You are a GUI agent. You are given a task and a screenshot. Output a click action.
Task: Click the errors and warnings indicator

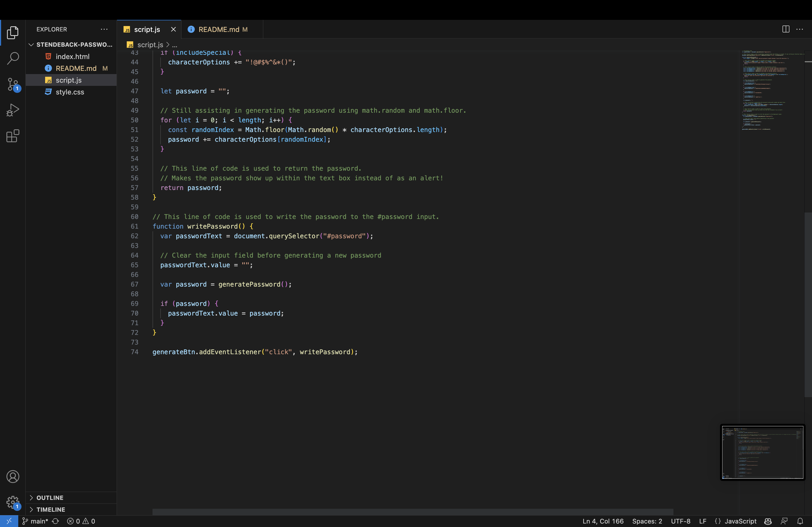81,521
